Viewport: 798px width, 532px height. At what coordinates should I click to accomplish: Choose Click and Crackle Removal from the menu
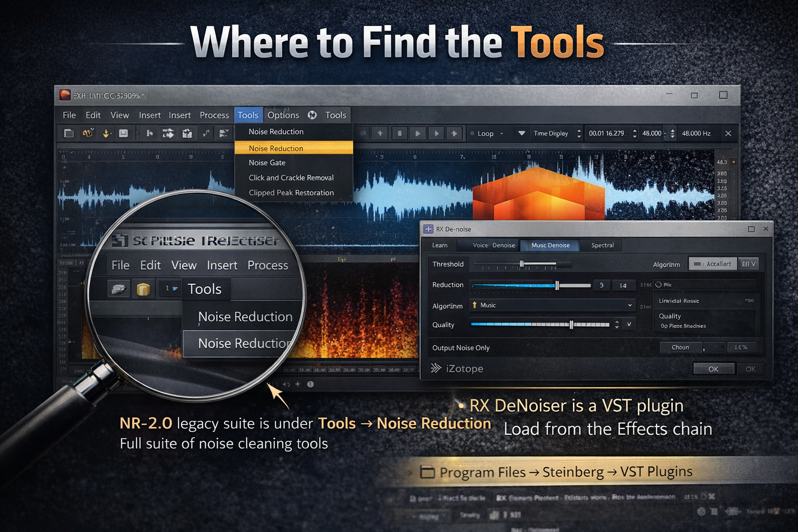[291, 178]
